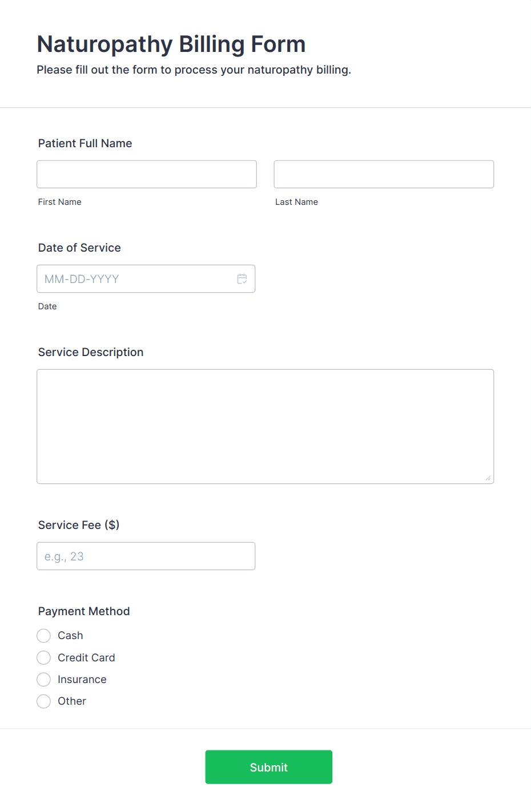Click the MM-DD-YYYY date input field
Image resolution: width=531 pixels, height=812 pixels.
pos(137,279)
